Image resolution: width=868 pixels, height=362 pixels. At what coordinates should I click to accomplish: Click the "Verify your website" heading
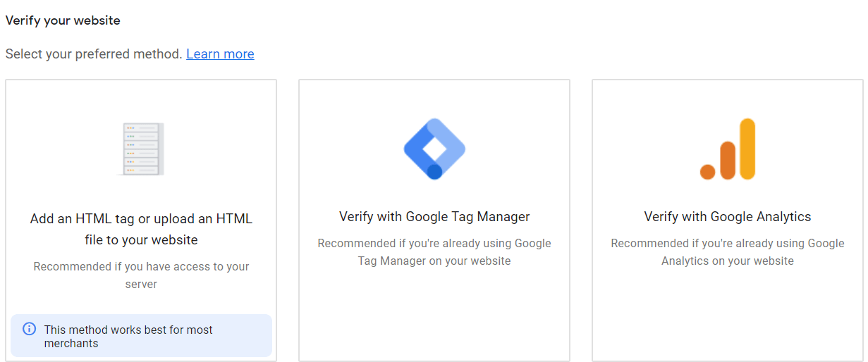tap(63, 20)
